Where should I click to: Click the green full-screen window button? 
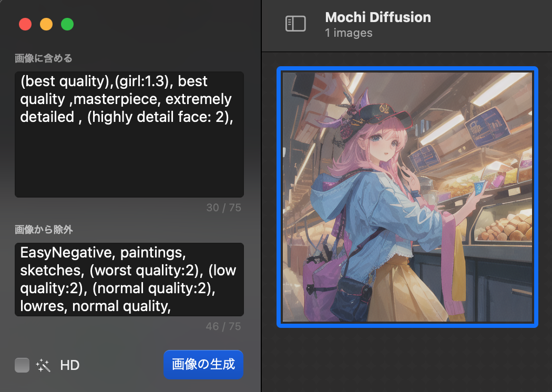tap(67, 24)
